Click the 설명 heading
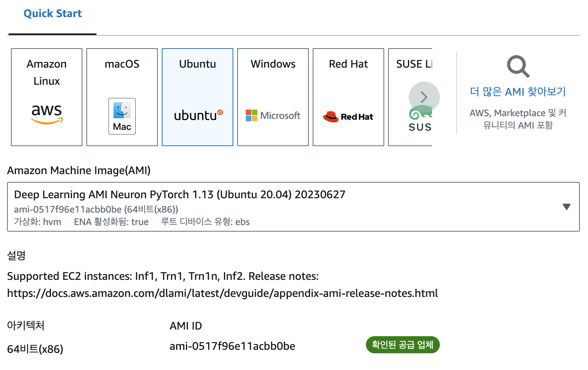Screen dimensions: 588x370 tap(16, 255)
